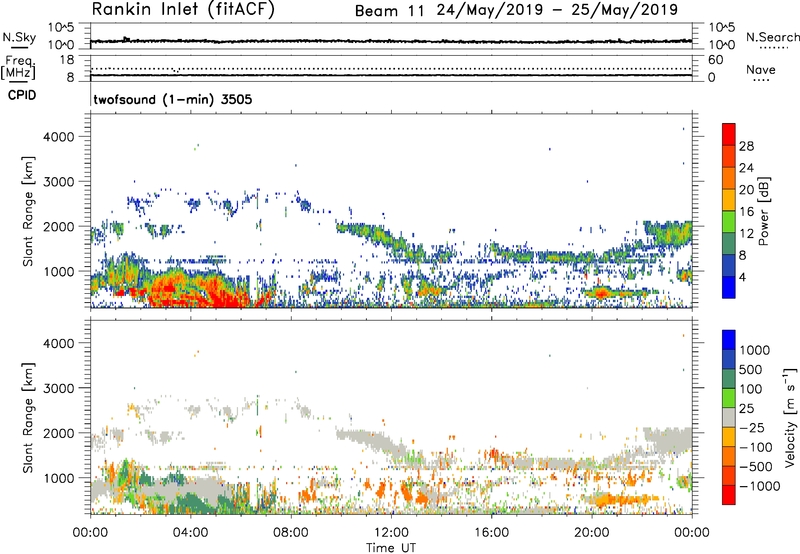Select the "N.Sky" legend label
The height and width of the screenshot is (554, 800).
point(19,37)
